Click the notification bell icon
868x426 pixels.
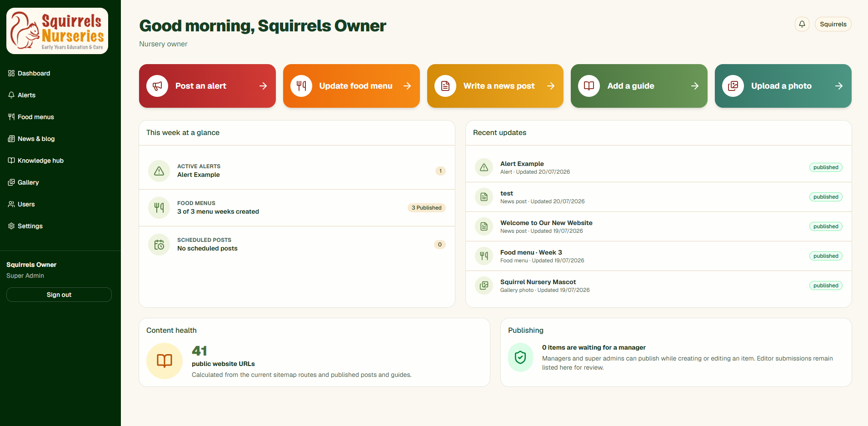click(802, 24)
